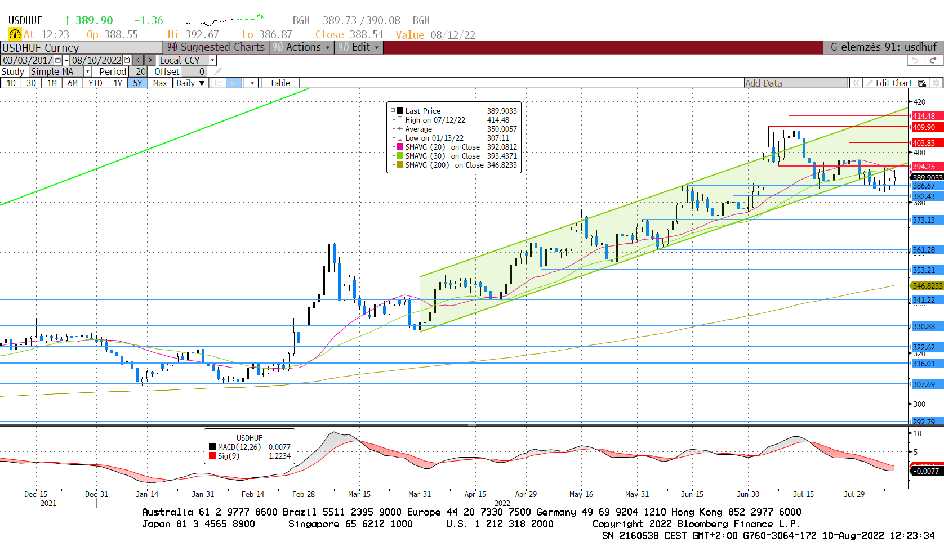This screenshot has width=944, height=560.
Task: Click the 414.48 red price level label
Action: 927,116
